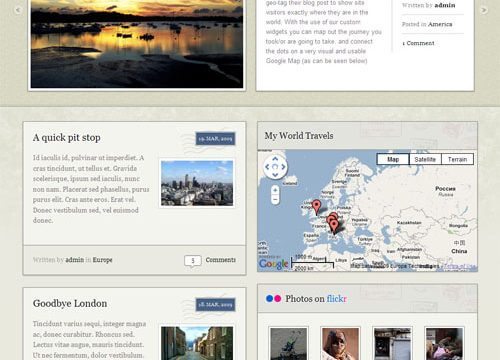This screenshot has width=500, height=360.
Task: Pan the map left arrow
Action: (x=267, y=167)
